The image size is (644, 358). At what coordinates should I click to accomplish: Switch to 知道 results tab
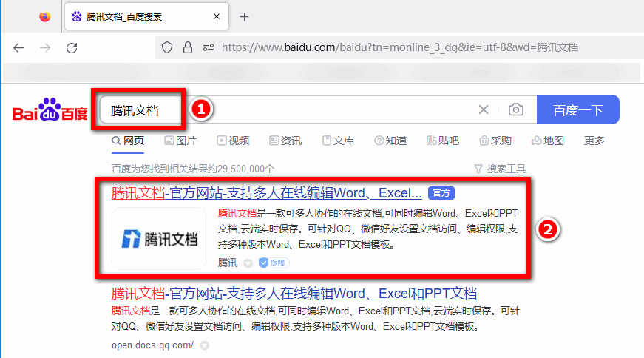pos(390,141)
